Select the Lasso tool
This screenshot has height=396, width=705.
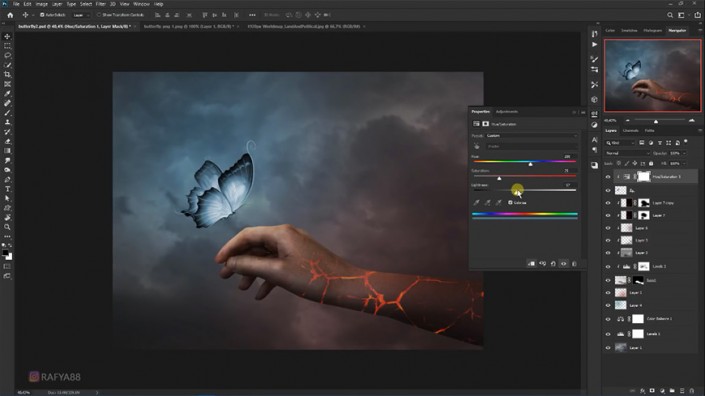7,55
